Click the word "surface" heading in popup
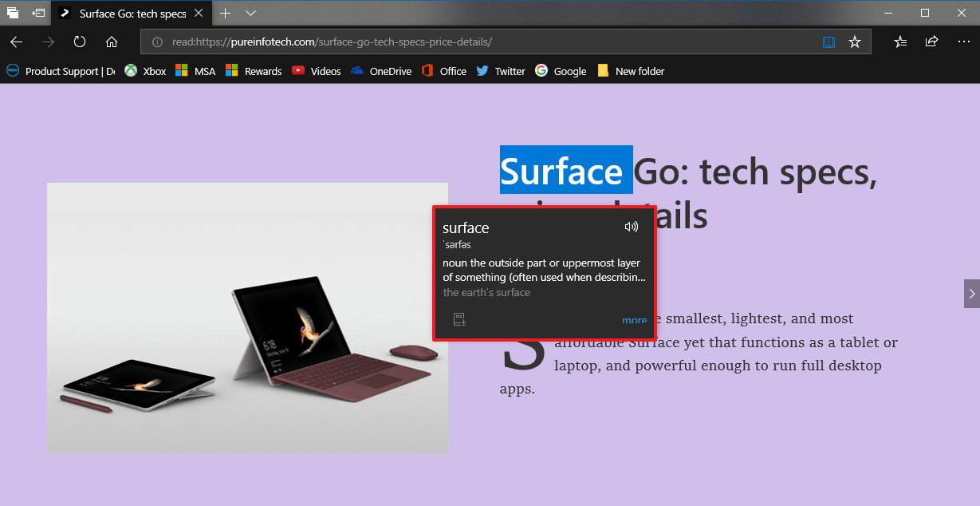Viewport: 980px width, 506px height. click(x=466, y=227)
